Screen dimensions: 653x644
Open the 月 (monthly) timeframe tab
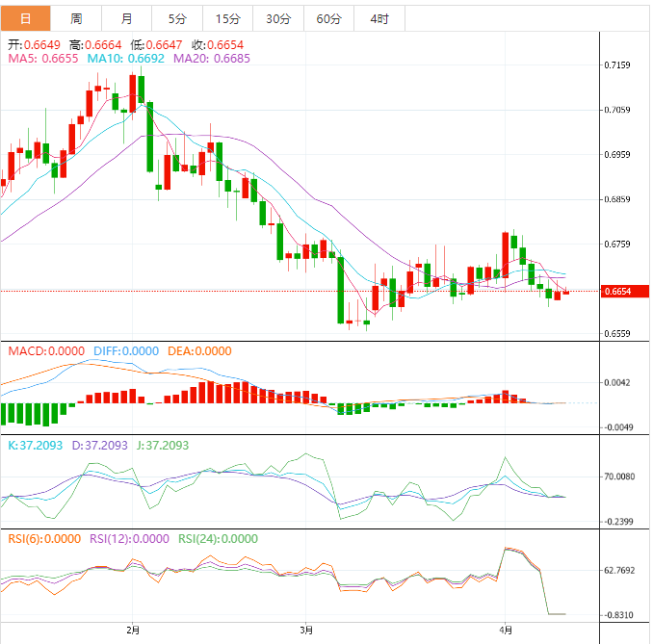coord(128,18)
